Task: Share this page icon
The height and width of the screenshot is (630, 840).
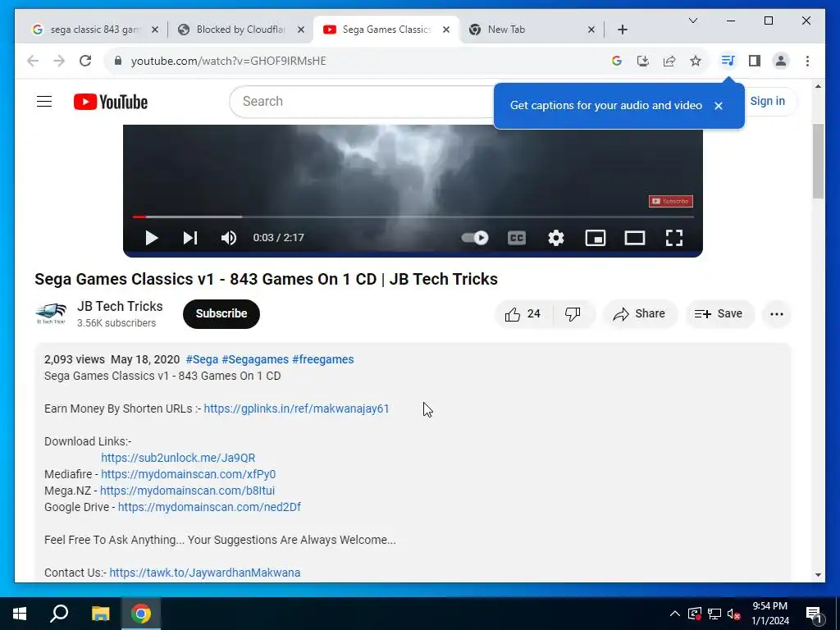Action: [x=669, y=61]
